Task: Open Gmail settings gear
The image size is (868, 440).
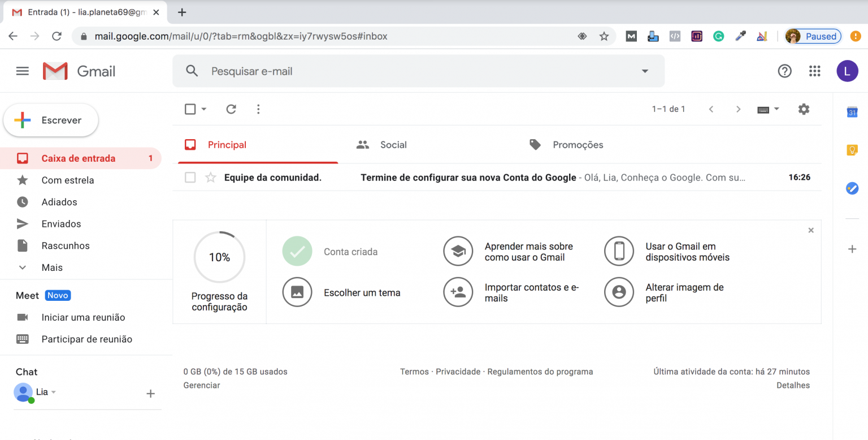Action: pos(804,109)
